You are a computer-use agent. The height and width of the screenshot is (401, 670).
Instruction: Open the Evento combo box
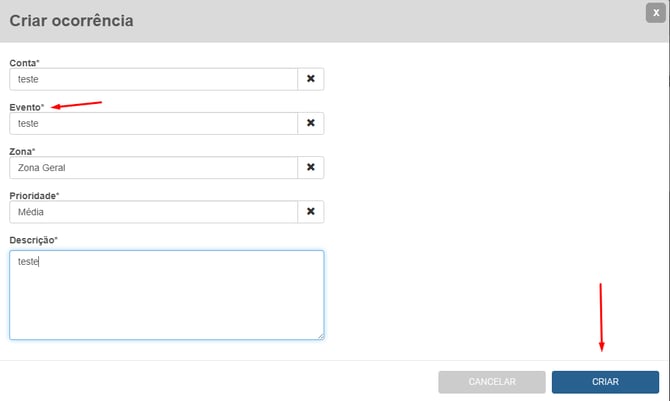(x=154, y=123)
